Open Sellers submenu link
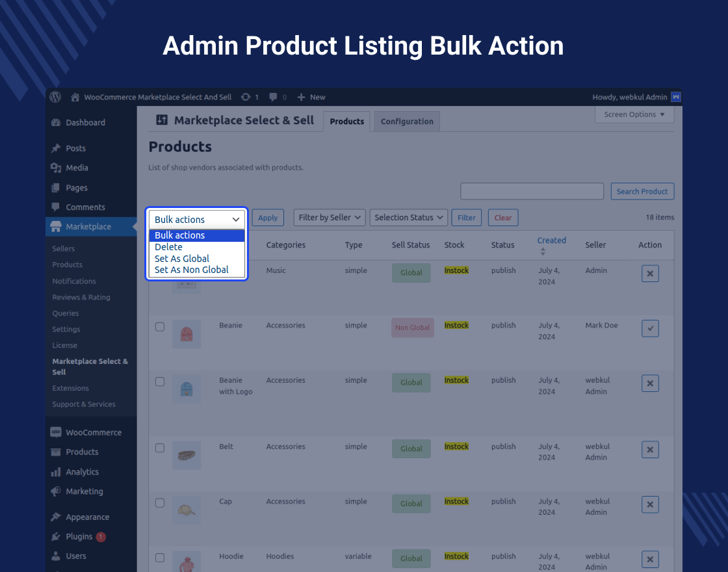The height and width of the screenshot is (572, 728). pyautogui.click(x=63, y=248)
